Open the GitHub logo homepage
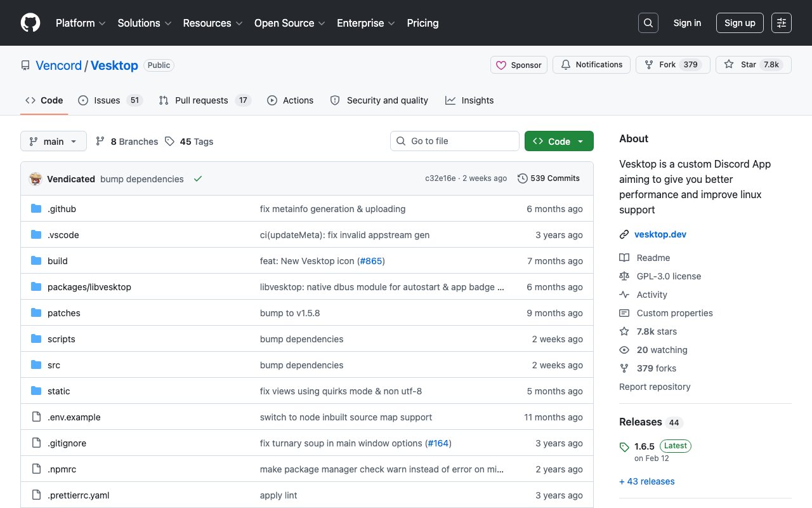Screen dimensions: 812x508 tap(30, 23)
